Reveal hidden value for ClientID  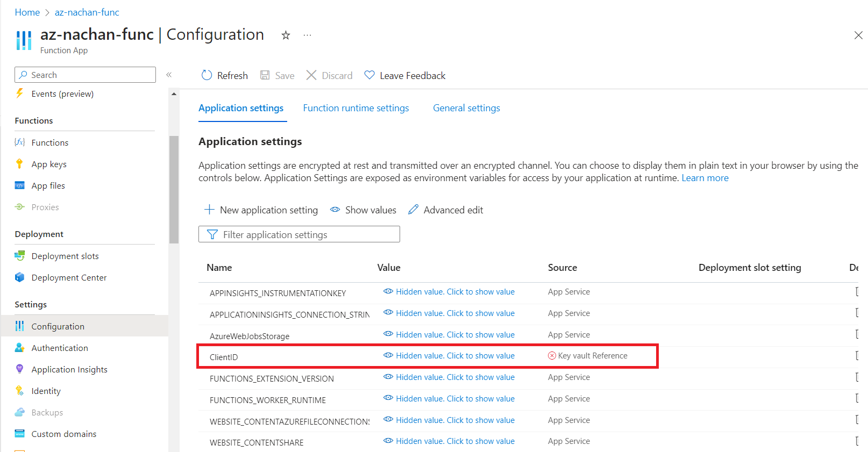click(455, 356)
